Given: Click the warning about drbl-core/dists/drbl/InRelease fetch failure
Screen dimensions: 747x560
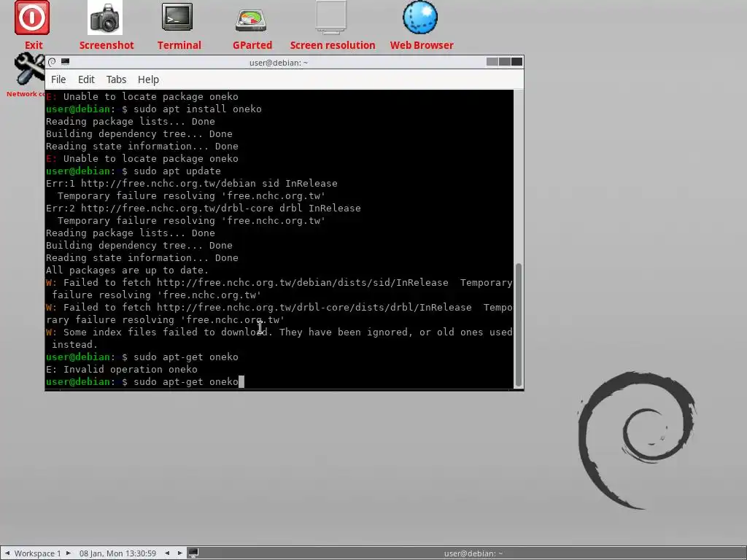Looking at the screenshot, I should (x=279, y=314).
